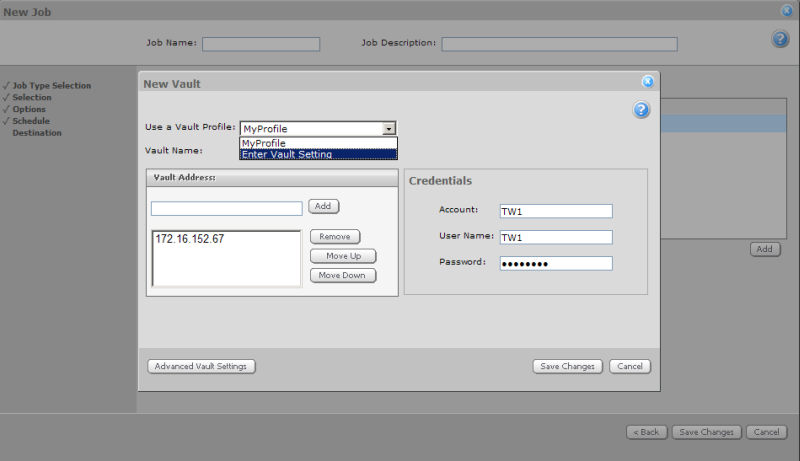800x461 pixels.
Task: Move the vault address down
Action: tap(342, 275)
